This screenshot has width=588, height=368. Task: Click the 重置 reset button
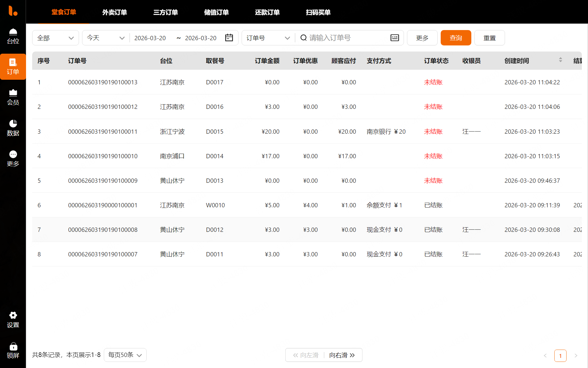click(x=489, y=38)
